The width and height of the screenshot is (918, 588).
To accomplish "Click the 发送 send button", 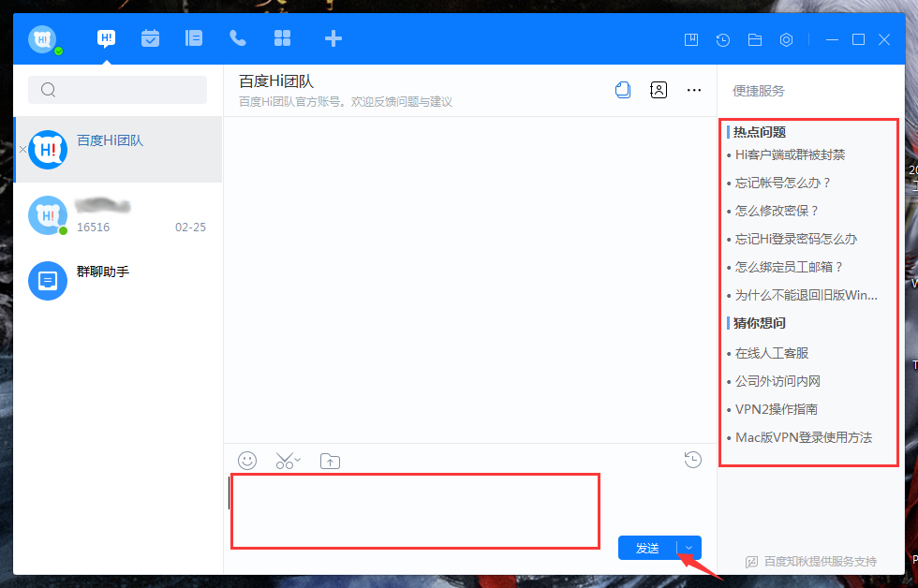I will [647, 548].
